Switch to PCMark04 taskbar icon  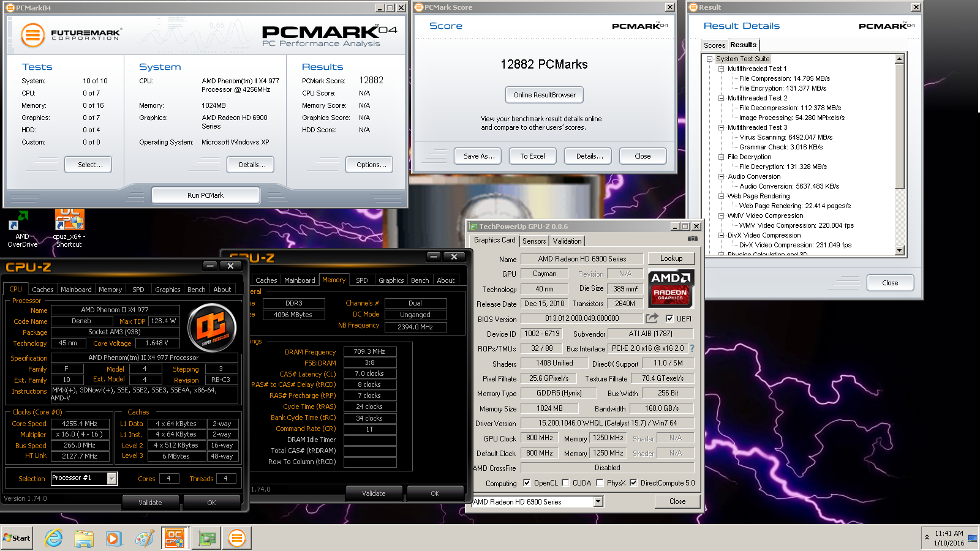(x=236, y=538)
